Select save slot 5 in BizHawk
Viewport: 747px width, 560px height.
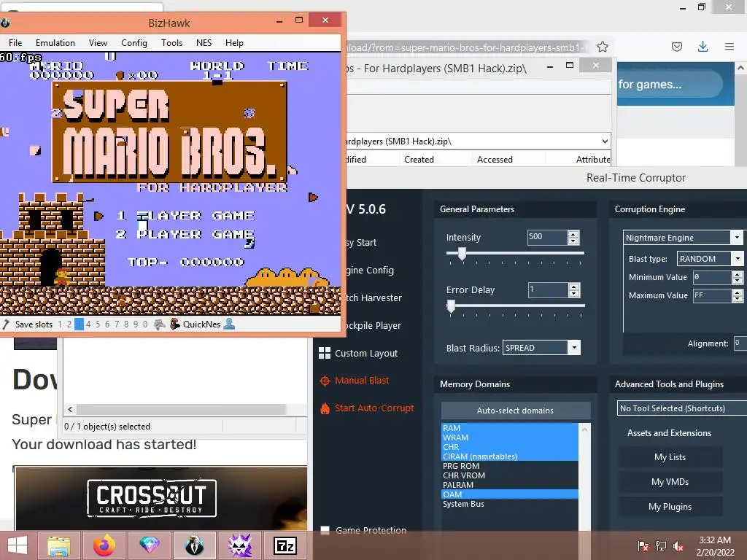(x=98, y=324)
